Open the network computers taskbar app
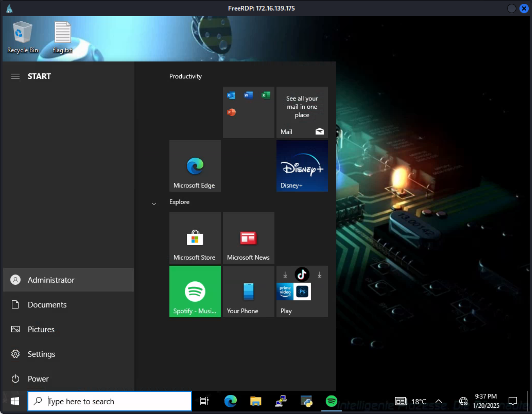The image size is (532, 414). (281, 401)
